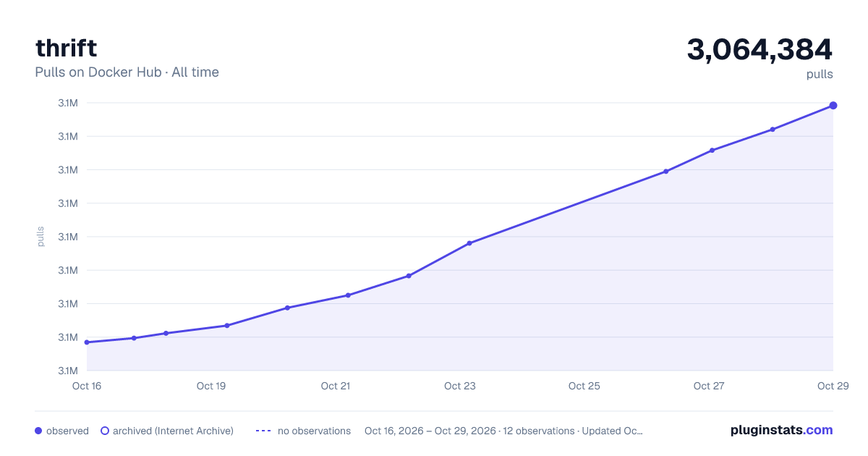Open the pluginstats.com link

(781, 430)
